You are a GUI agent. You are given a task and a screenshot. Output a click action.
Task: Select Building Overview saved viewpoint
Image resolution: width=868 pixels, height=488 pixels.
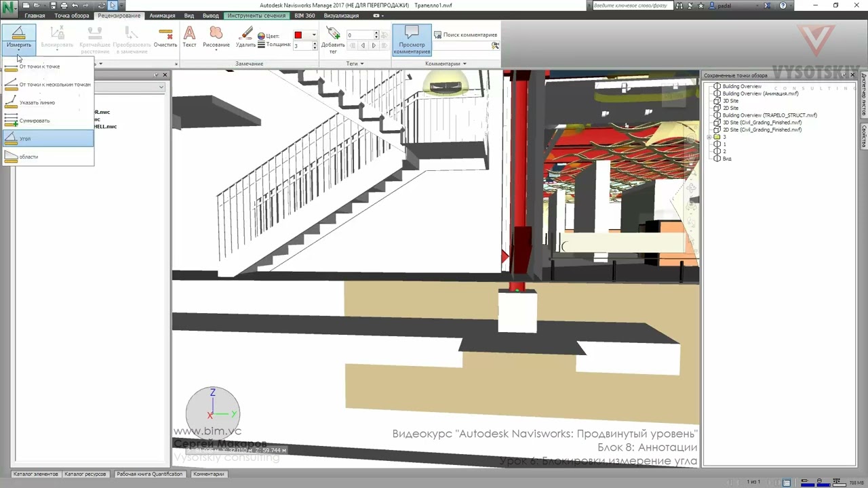pyautogui.click(x=742, y=87)
